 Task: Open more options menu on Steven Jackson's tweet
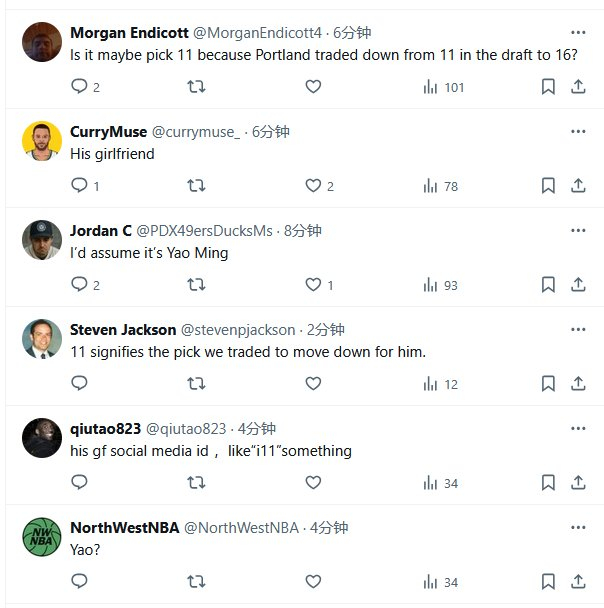pyautogui.click(x=578, y=329)
